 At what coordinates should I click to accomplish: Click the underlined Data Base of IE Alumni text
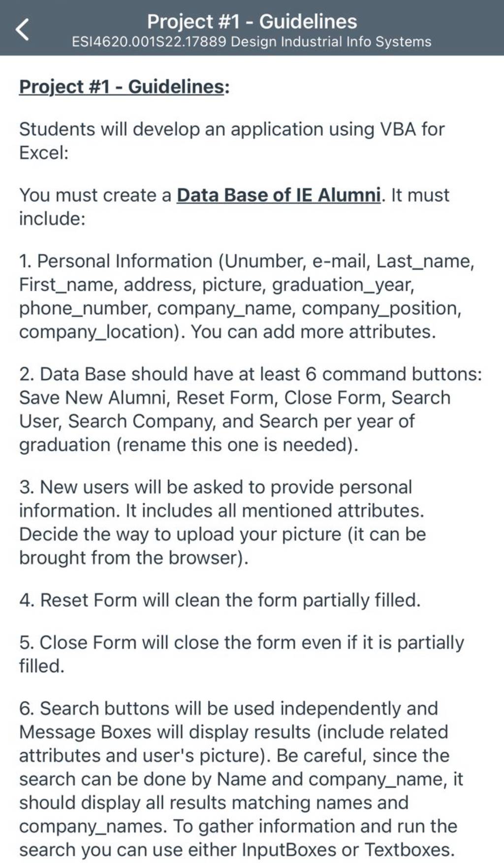point(279,195)
